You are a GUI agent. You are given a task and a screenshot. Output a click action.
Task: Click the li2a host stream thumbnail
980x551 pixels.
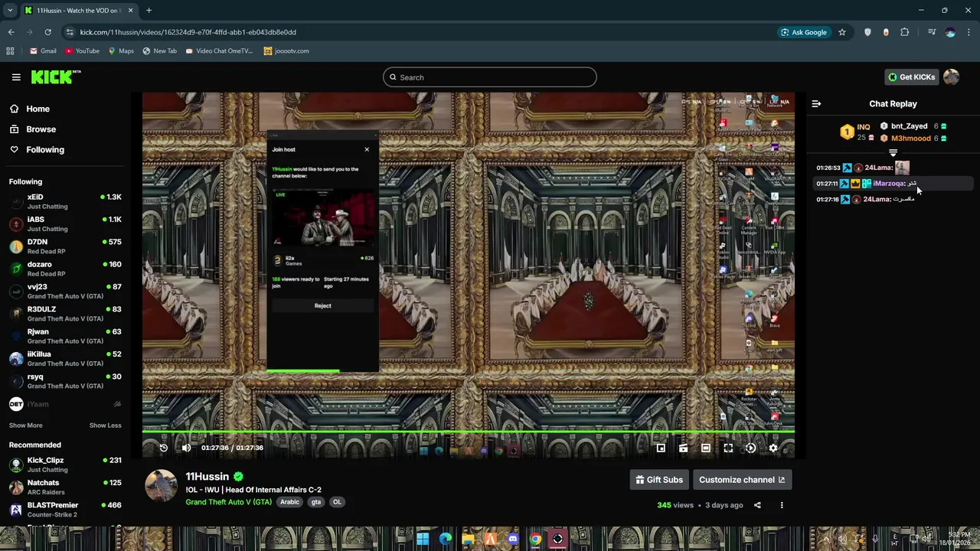[322, 218]
